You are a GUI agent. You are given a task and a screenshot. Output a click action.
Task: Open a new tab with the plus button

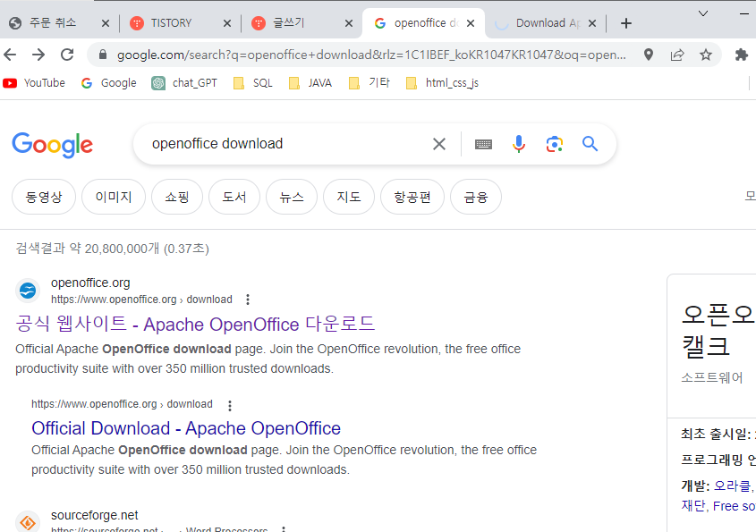tap(625, 23)
